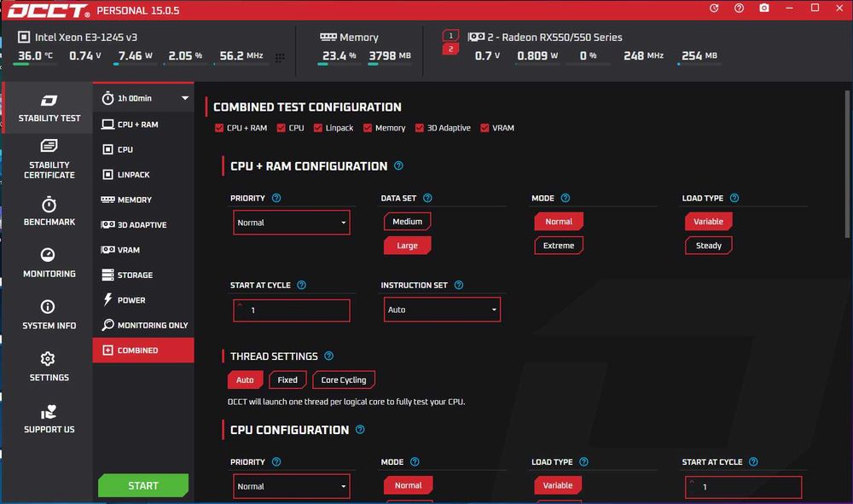This screenshot has height=504, width=853.
Task: Click the CPU grid layout icon
Action: pos(280,58)
